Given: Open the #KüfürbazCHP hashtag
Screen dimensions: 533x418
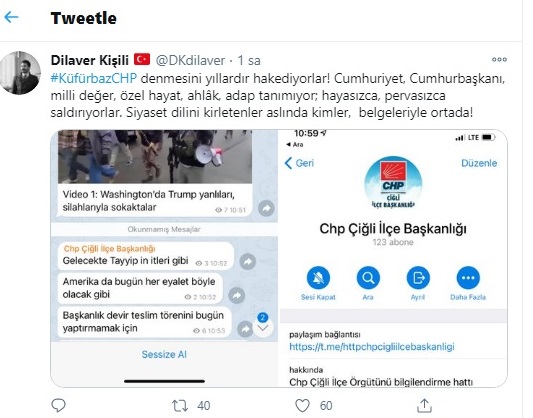Looking at the screenshot, I should point(93,79).
